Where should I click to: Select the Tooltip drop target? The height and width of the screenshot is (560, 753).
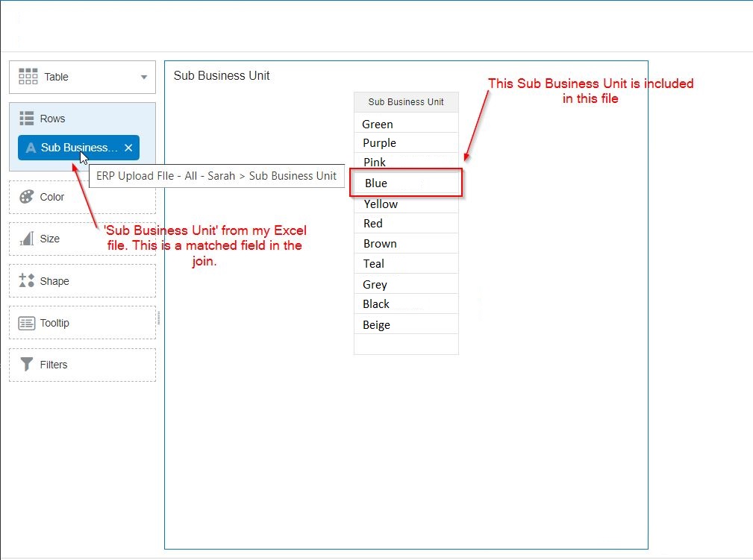coord(82,322)
